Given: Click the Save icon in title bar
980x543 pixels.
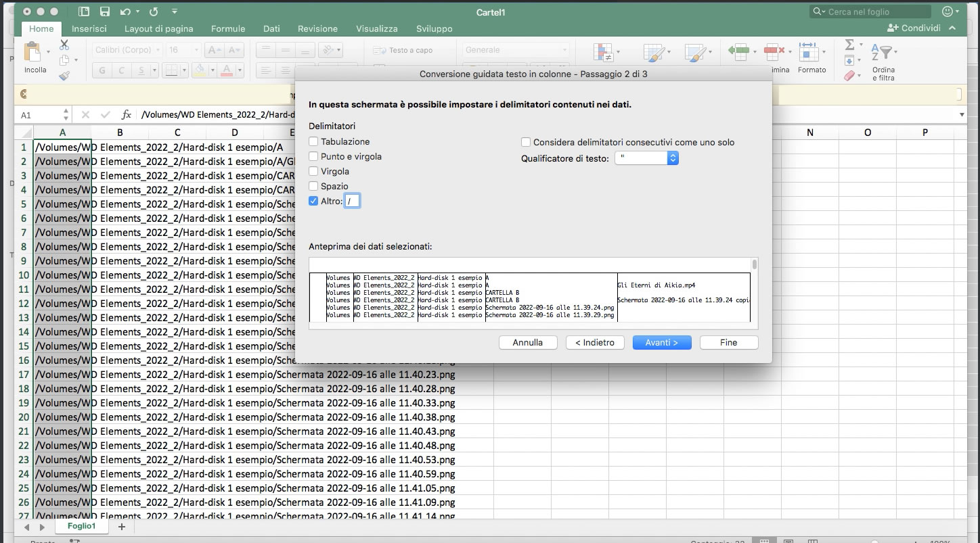Looking at the screenshot, I should coord(104,11).
